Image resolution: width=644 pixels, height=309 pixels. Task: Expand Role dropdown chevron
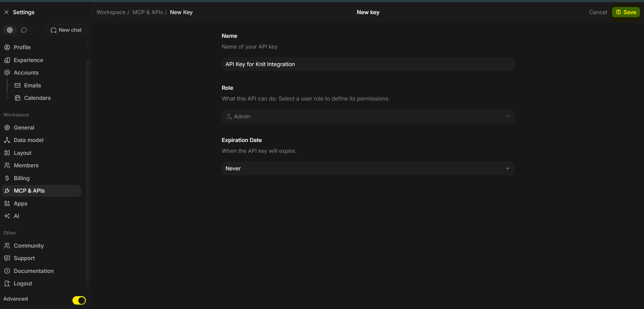tap(507, 116)
